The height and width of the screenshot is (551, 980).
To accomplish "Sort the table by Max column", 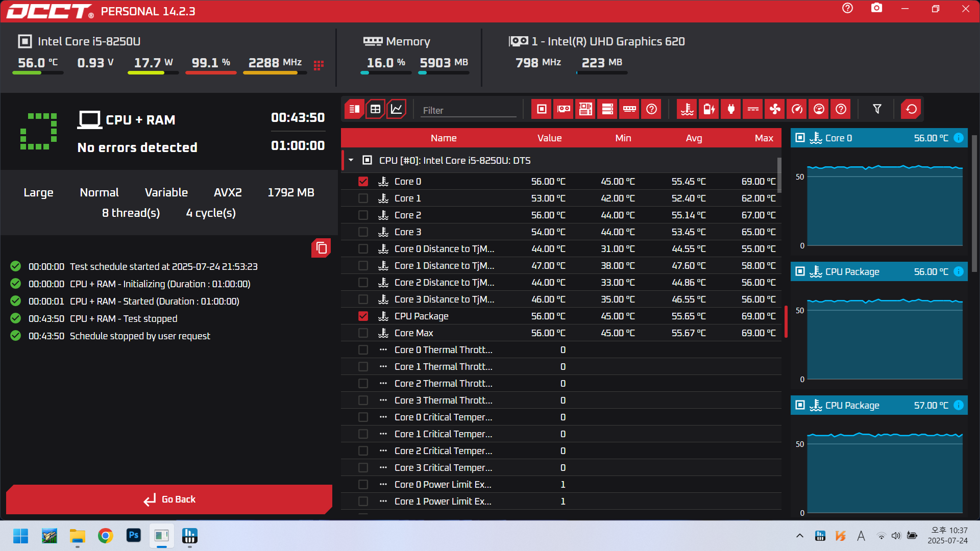I will click(764, 138).
